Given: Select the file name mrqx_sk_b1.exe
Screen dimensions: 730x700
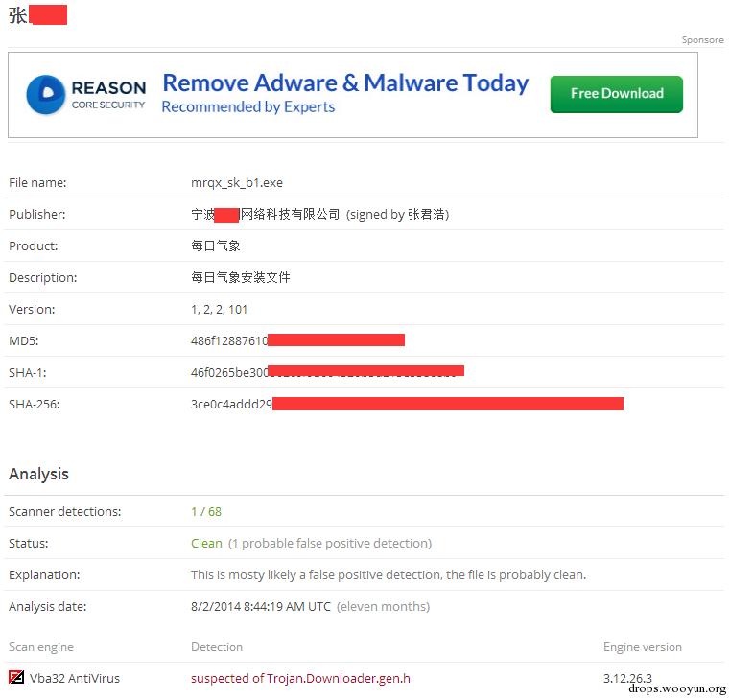Looking at the screenshot, I should pyautogui.click(x=237, y=182).
